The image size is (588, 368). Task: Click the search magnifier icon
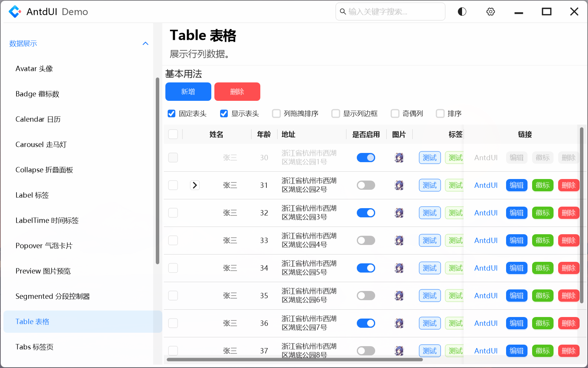(343, 11)
